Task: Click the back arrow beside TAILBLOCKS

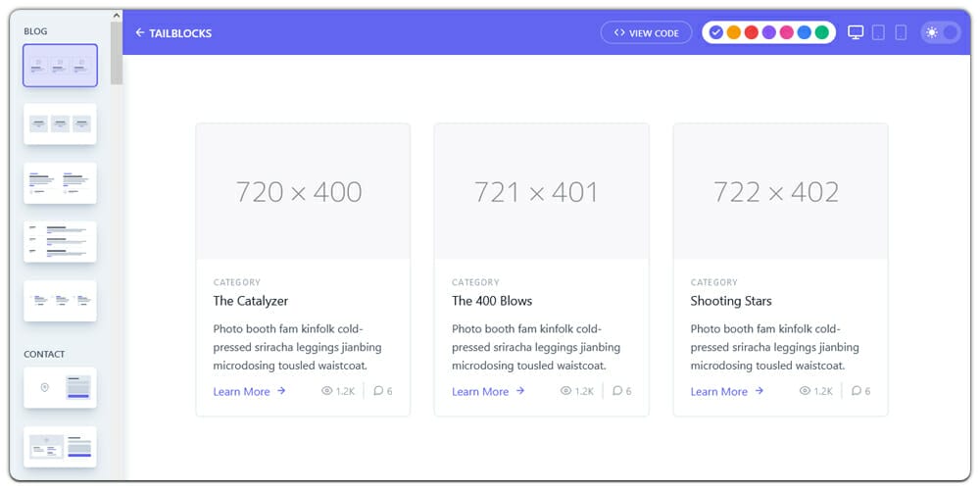Action: pyautogui.click(x=140, y=32)
